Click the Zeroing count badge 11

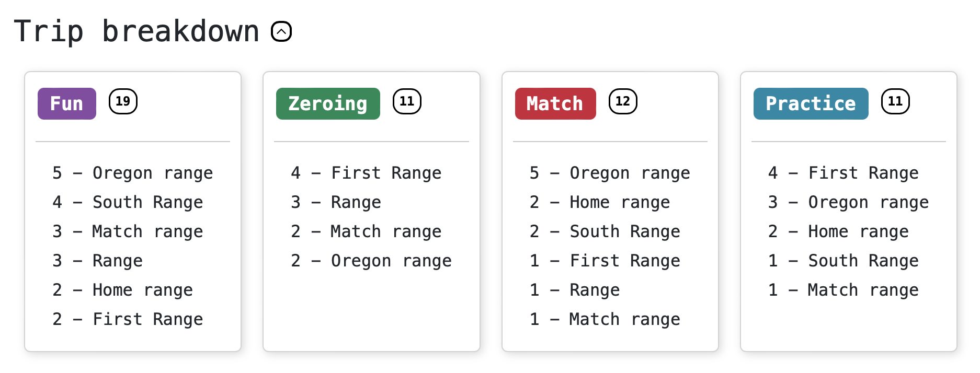point(407,101)
